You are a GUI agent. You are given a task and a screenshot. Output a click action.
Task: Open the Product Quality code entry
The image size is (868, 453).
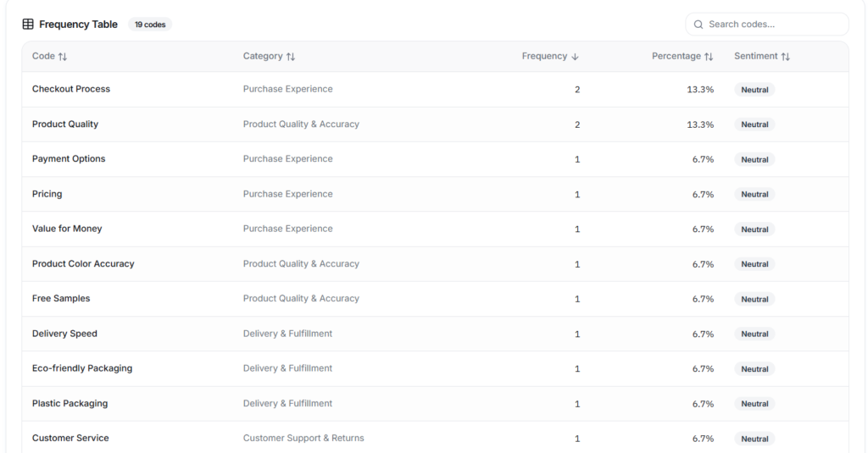pos(65,124)
